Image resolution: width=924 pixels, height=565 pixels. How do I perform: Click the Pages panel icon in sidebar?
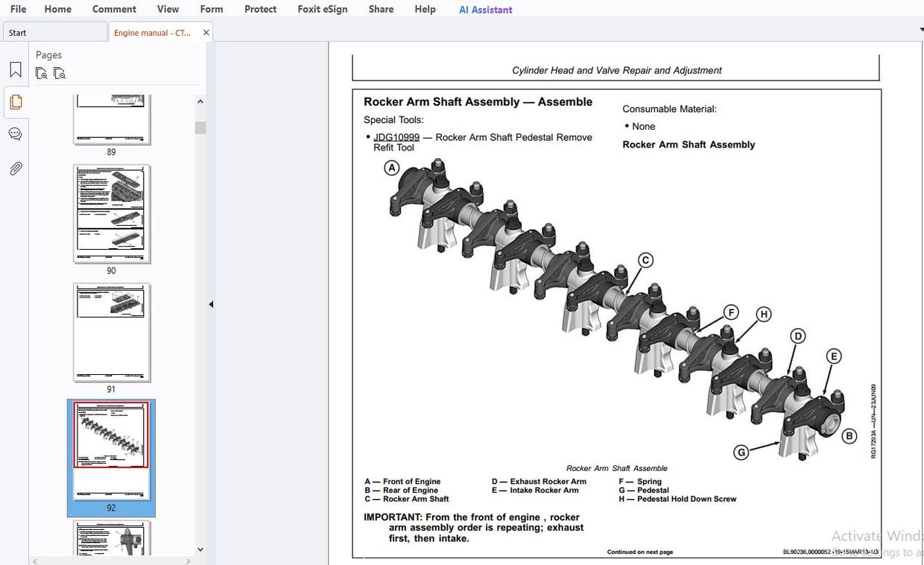point(16,102)
